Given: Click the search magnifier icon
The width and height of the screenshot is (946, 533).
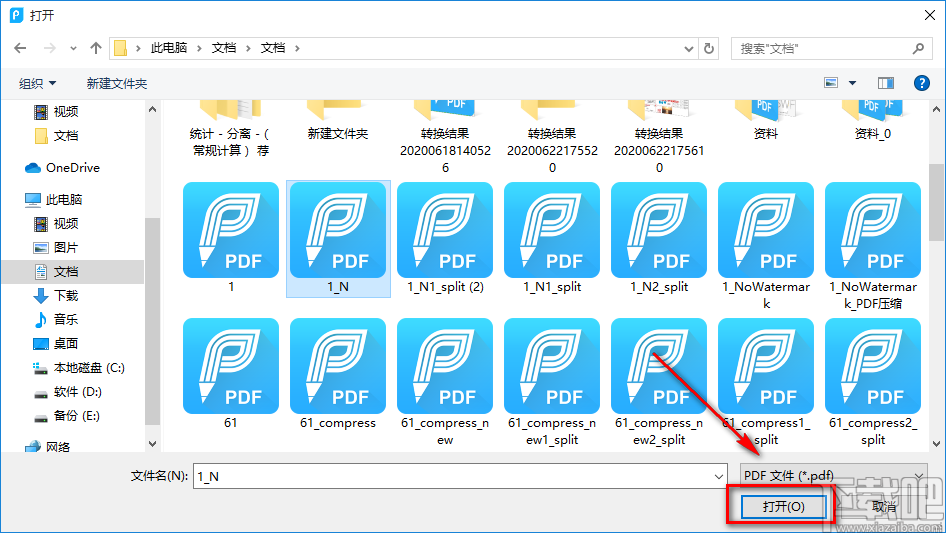Looking at the screenshot, I should click(x=918, y=48).
